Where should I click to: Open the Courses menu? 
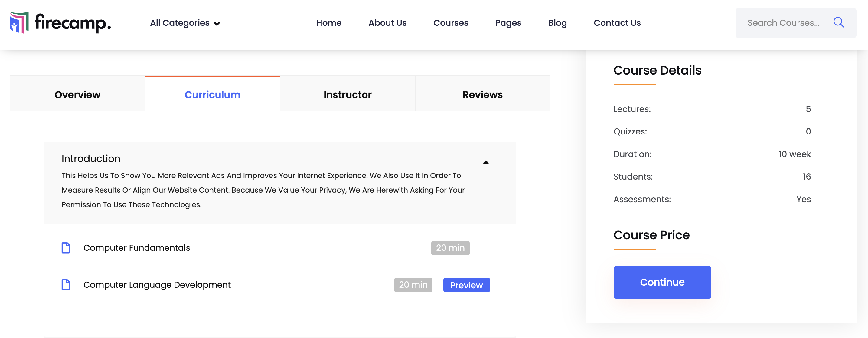tap(451, 23)
